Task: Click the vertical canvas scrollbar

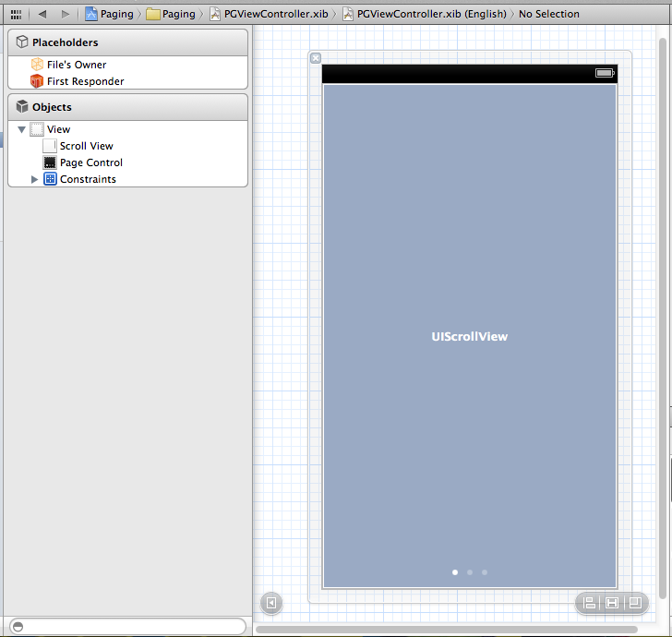Action: pos(662,318)
